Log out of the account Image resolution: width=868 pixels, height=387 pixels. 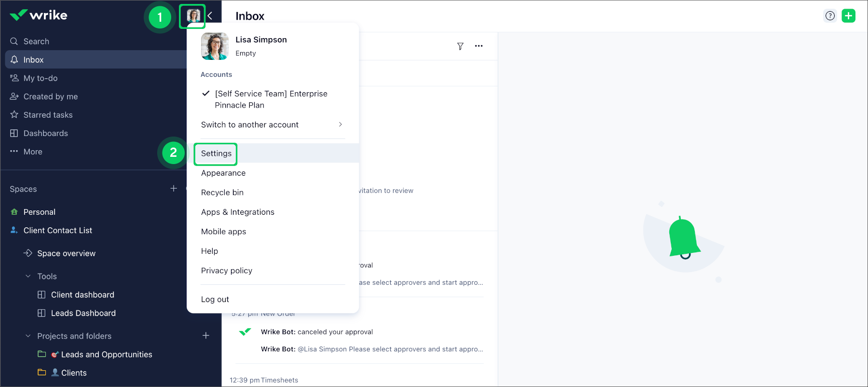click(x=215, y=300)
